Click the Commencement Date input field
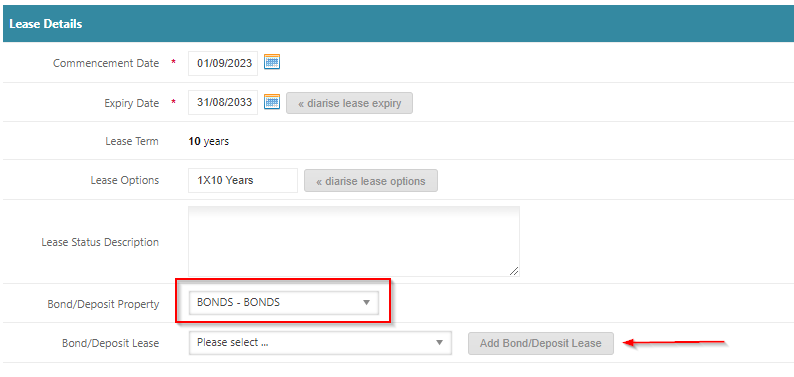This screenshot has height=377, width=794. point(223,63)
